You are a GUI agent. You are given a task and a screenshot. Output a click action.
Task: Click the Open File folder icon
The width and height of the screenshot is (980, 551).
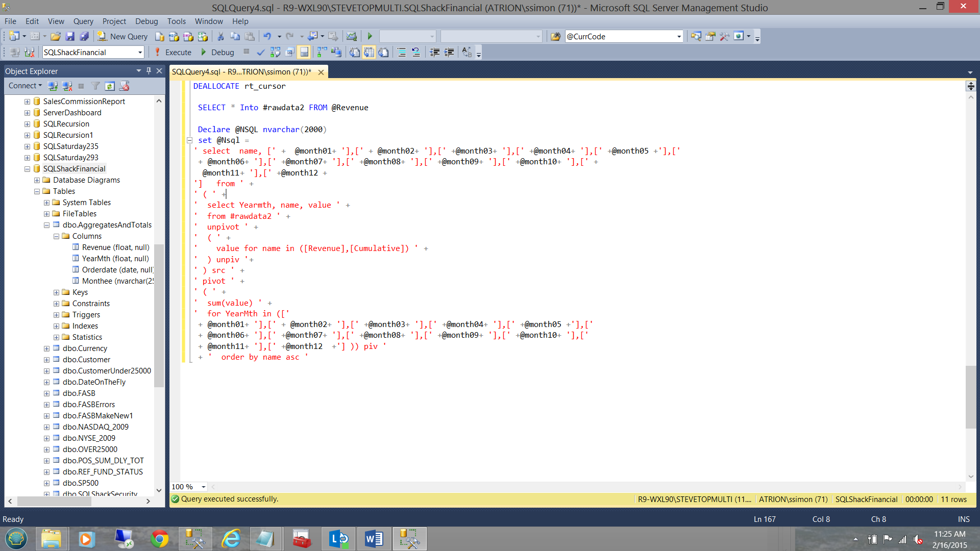click(56, 36)
